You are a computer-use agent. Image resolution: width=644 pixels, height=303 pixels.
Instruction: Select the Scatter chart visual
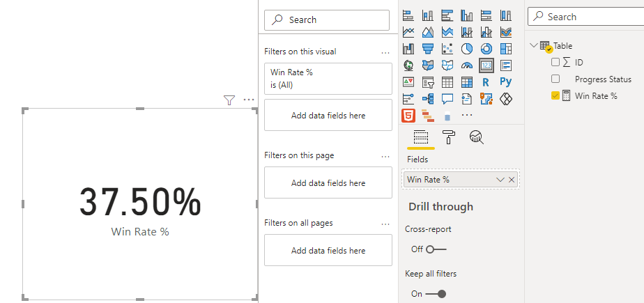[447, 49]
